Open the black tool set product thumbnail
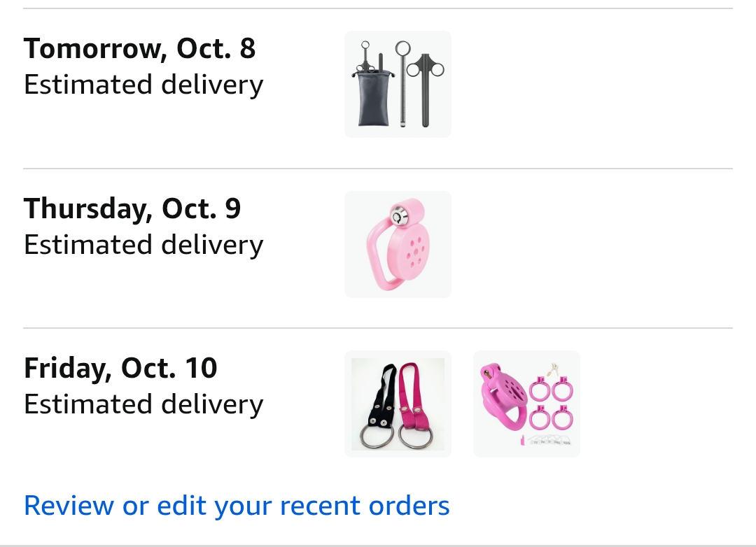The height and width of the screenshot is (547, 756). click(398, 84)
